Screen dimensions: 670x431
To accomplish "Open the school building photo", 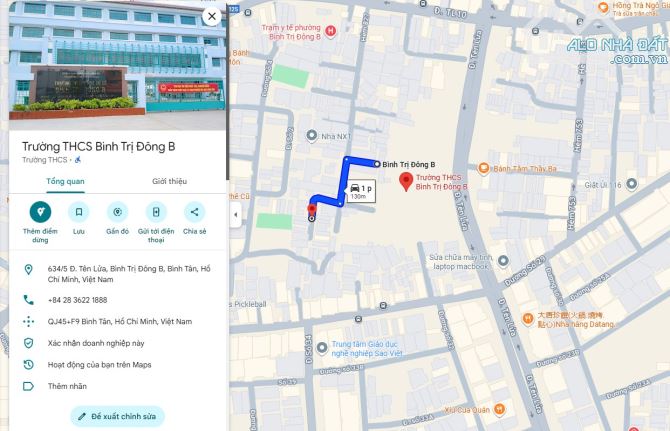I will [118, 65].
